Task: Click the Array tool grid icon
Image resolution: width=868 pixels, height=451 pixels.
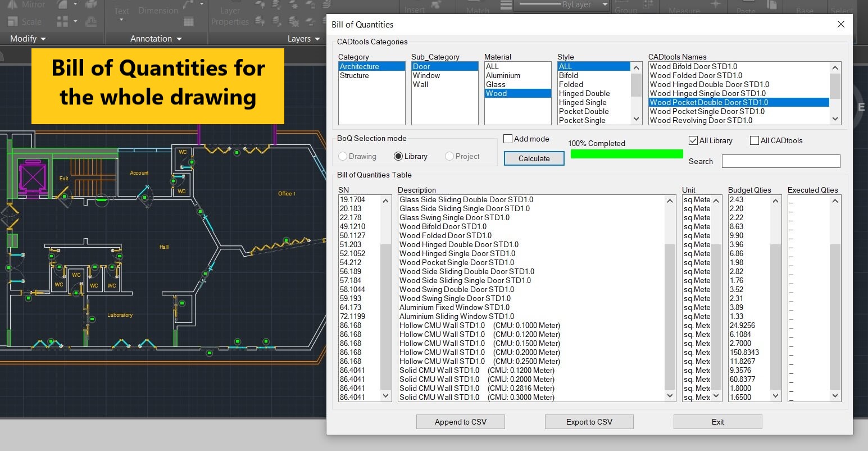Action: pyautogui.click(x=62, y=22)
